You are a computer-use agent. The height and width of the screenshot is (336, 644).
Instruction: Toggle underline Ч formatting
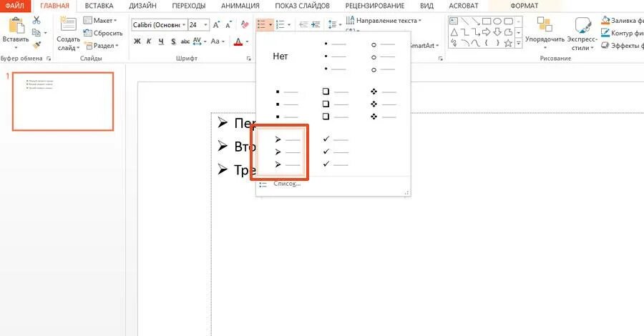(x=161, y=41)
